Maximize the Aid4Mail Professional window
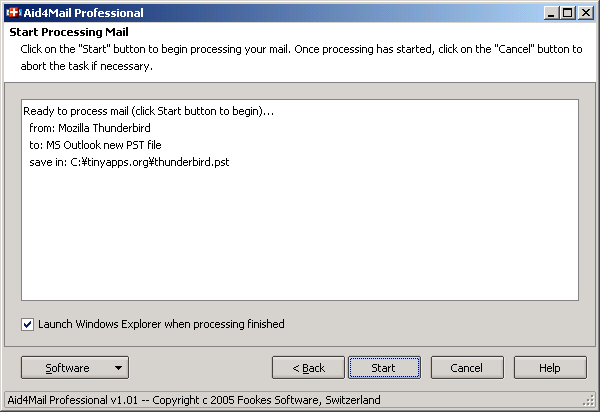This screenshot has width=600, height=412. tap(567, 13)
